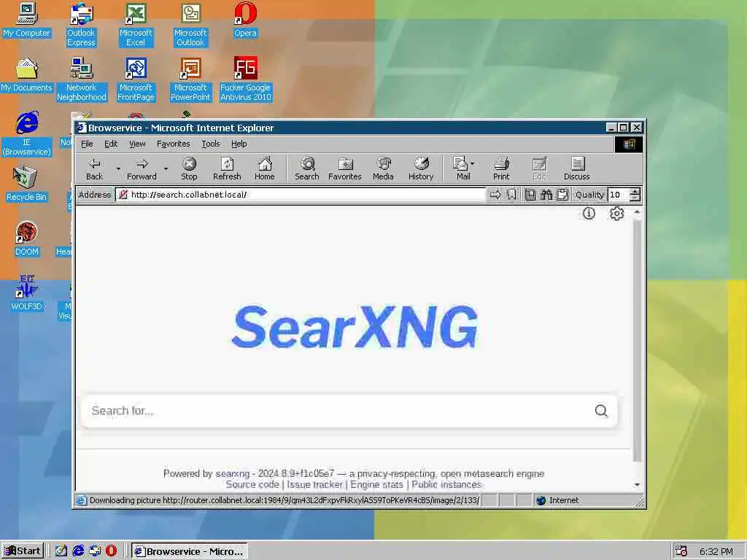
Task: Click the Start button
Action: pyautogui.click(x=23, y=551)
